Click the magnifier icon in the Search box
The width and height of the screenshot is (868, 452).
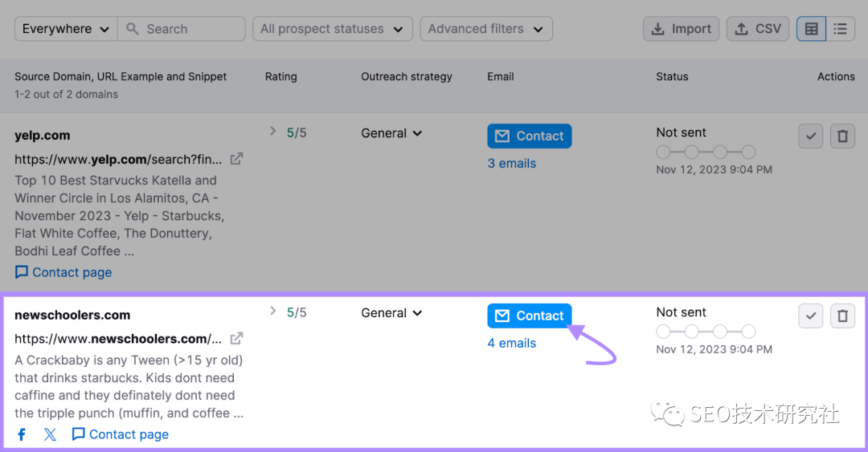pyautogui.click(x=132, y=29)
